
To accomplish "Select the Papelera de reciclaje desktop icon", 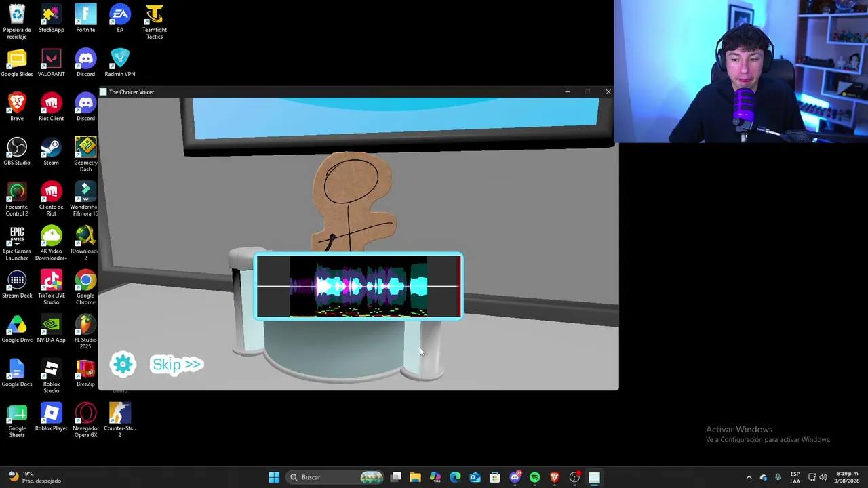I will 17,22.
